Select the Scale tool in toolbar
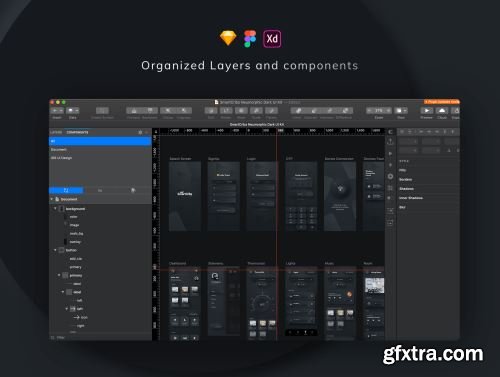Viewport: 500px width, 377px height. point(256,110)
